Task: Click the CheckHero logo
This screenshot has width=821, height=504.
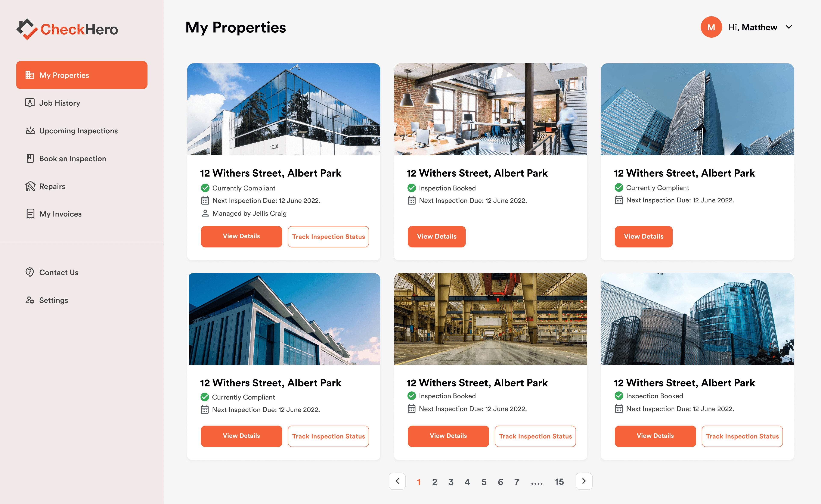Action: coord(67,29)
